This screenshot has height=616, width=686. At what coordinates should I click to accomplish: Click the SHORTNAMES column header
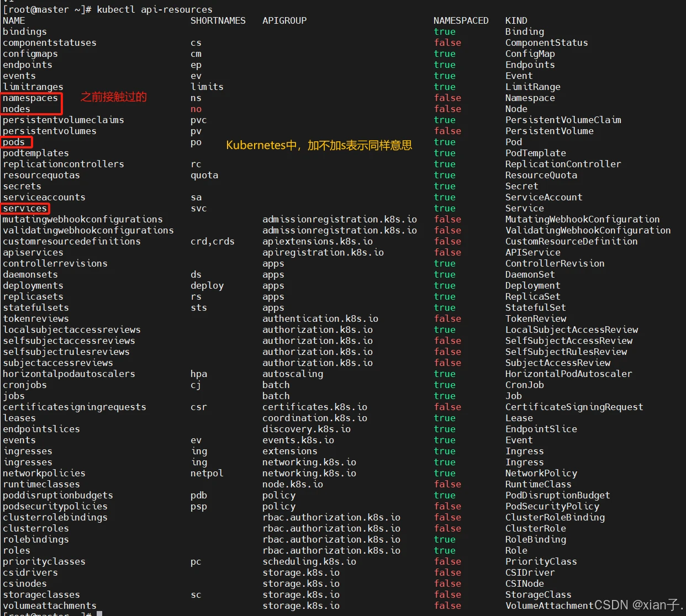pos(218,21)
